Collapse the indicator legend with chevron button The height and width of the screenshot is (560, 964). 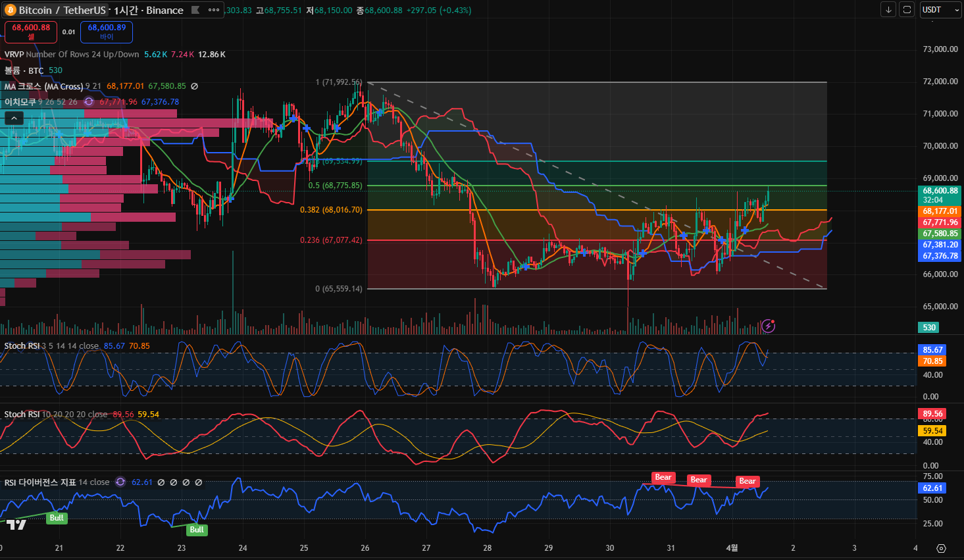tap(14, 118)
